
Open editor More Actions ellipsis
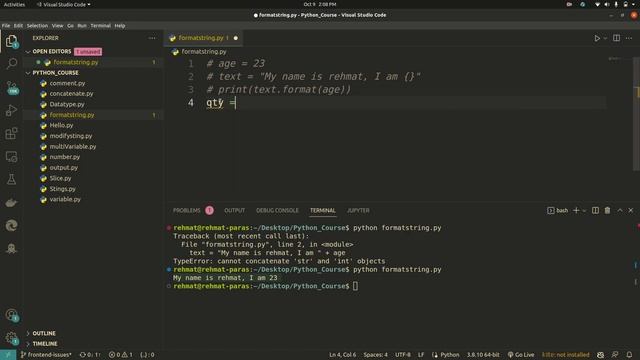tap(629, 38)
